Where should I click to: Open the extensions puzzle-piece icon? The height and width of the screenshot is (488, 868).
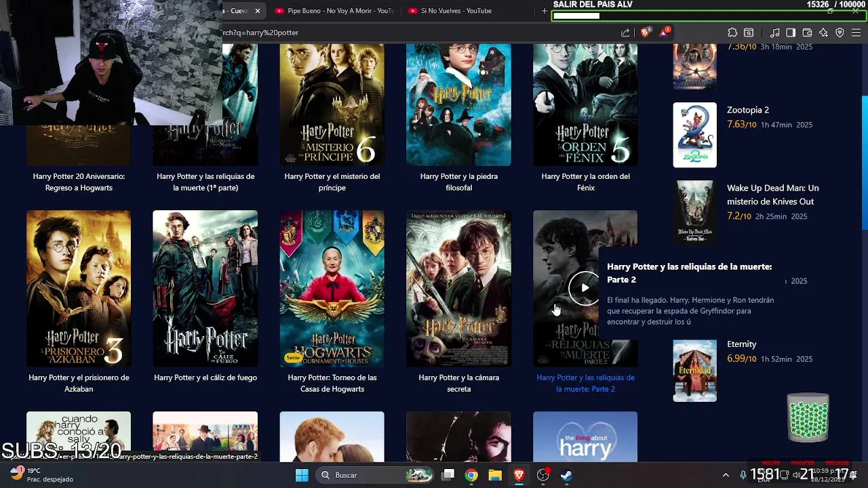(x=732, y=33)
